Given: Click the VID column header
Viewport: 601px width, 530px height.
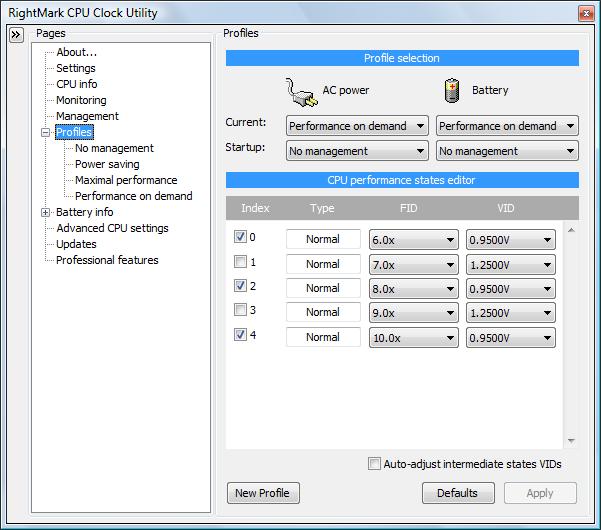Looking at the screenshot, I should click(x=506, y=208).
